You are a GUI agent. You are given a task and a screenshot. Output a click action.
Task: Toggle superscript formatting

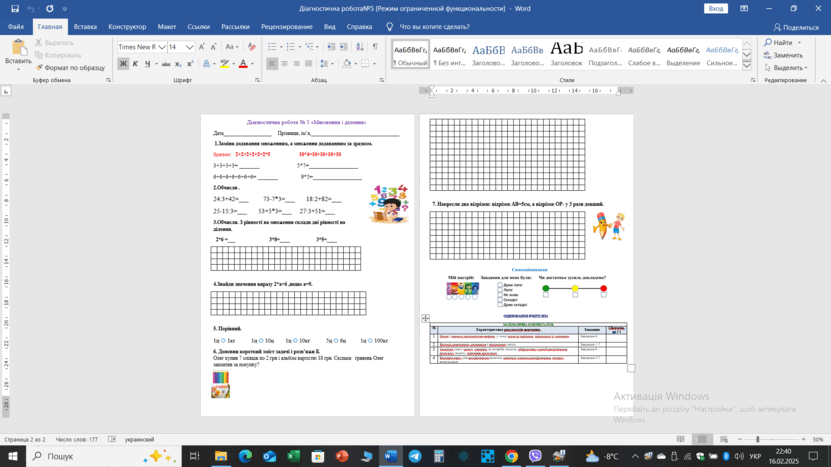(x=190, y=64)
